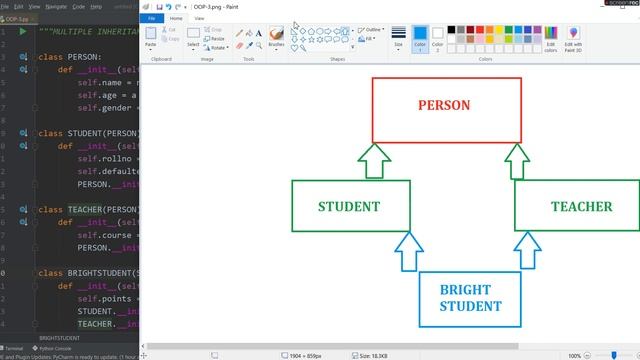Select the Text tool in Paint
The image size is (640, 360).
(x=259, y=33)
